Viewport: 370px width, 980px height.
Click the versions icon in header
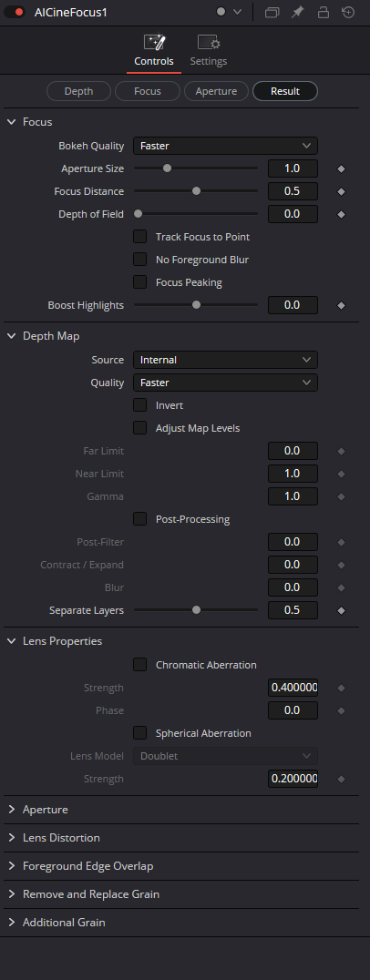[272, 12]
